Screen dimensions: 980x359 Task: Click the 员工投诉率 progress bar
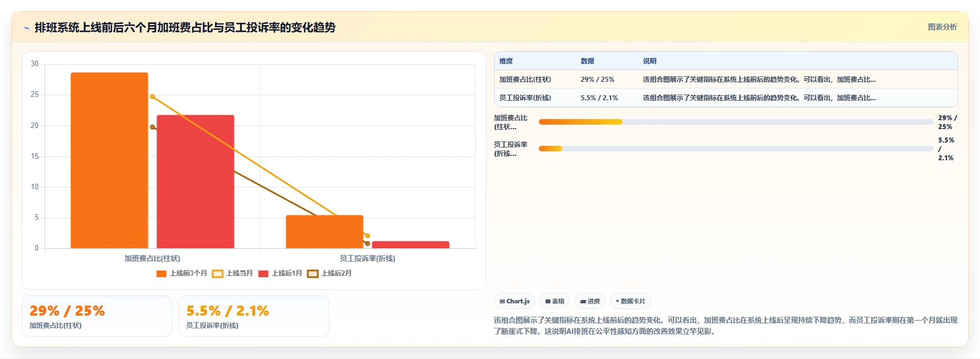click(x=736, y=149)
